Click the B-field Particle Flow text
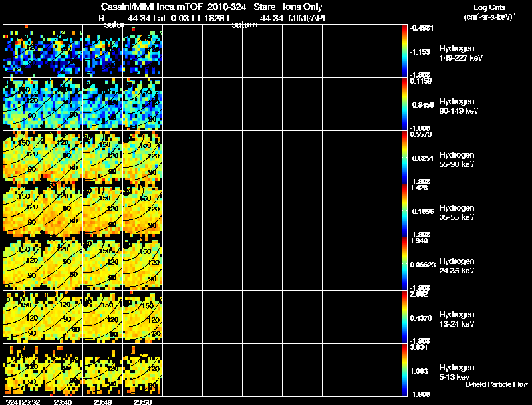The image size is (532, 405). pos(496,384)
